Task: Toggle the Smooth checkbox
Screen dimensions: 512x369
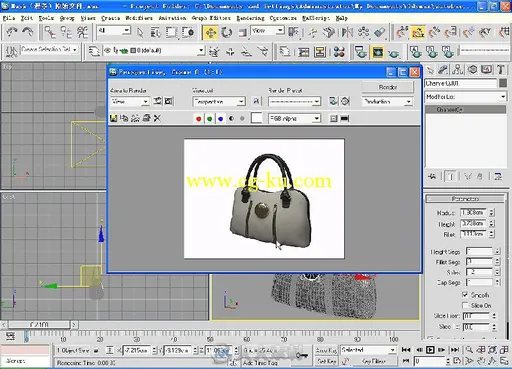Action: [x=465, y=295]
